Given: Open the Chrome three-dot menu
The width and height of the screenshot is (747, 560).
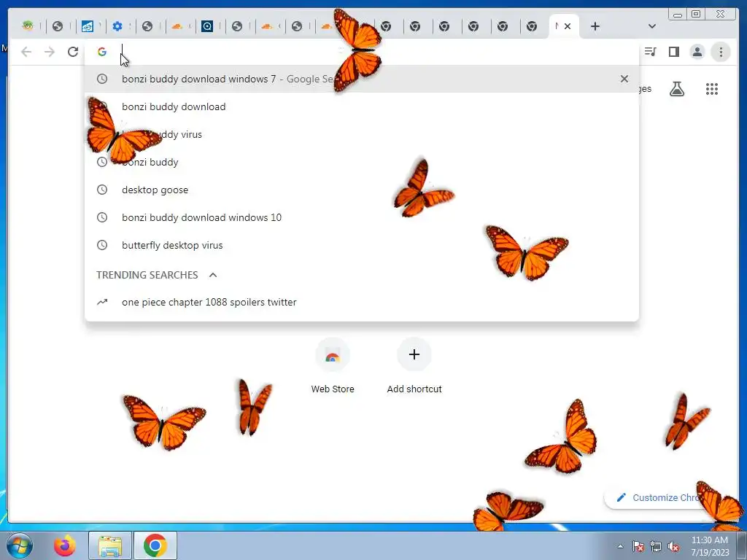Looking at the screenshot, I should [x=721, y=52].
